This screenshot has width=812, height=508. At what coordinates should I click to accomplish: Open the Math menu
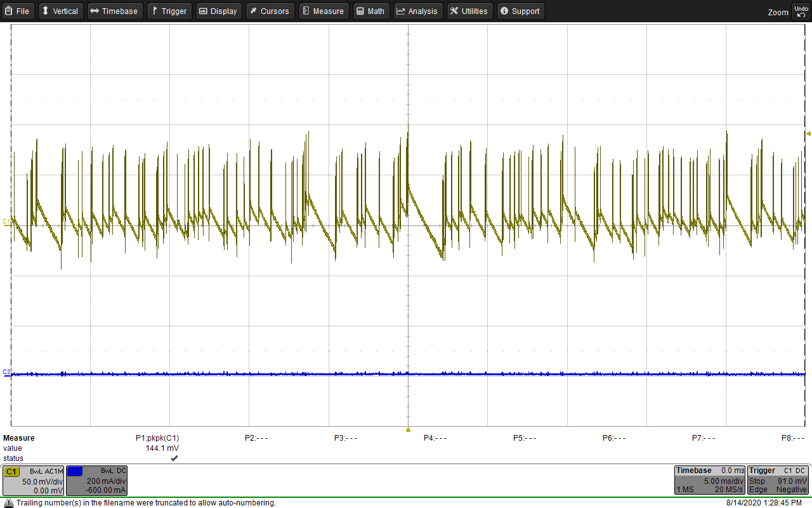click(x=370, y=11)
